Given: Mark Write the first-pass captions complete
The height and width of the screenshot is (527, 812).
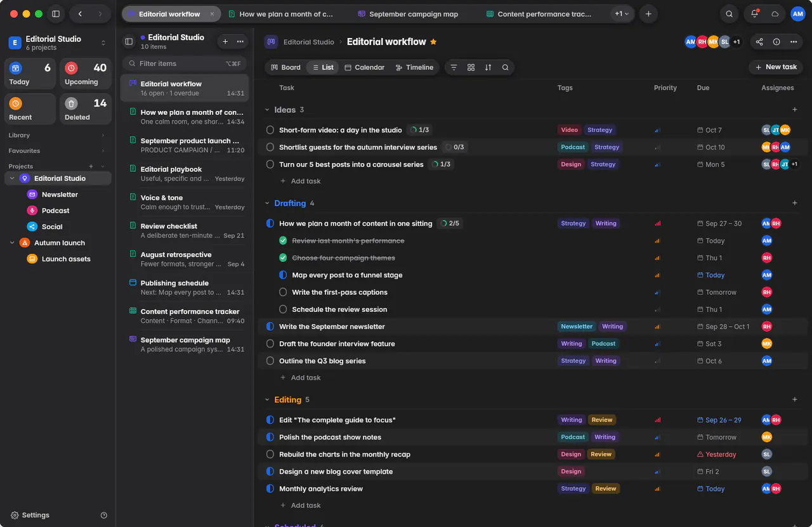Looking at the screenshot, I should [284, 292].
